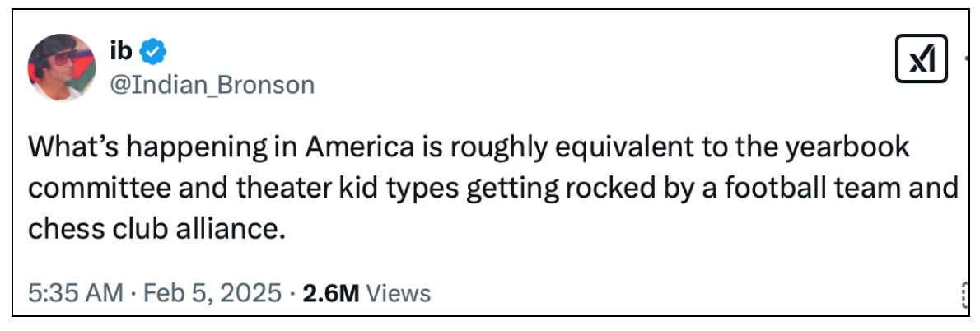Open the partially visible options dots icon

tap(963, 294)
